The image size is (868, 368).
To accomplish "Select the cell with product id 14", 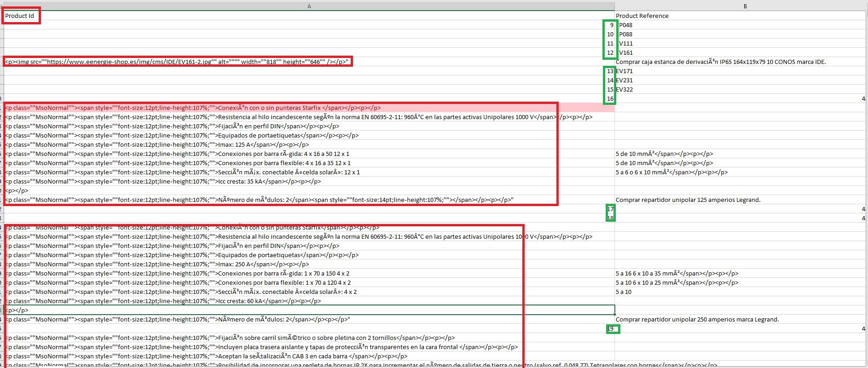I will 309,80.
